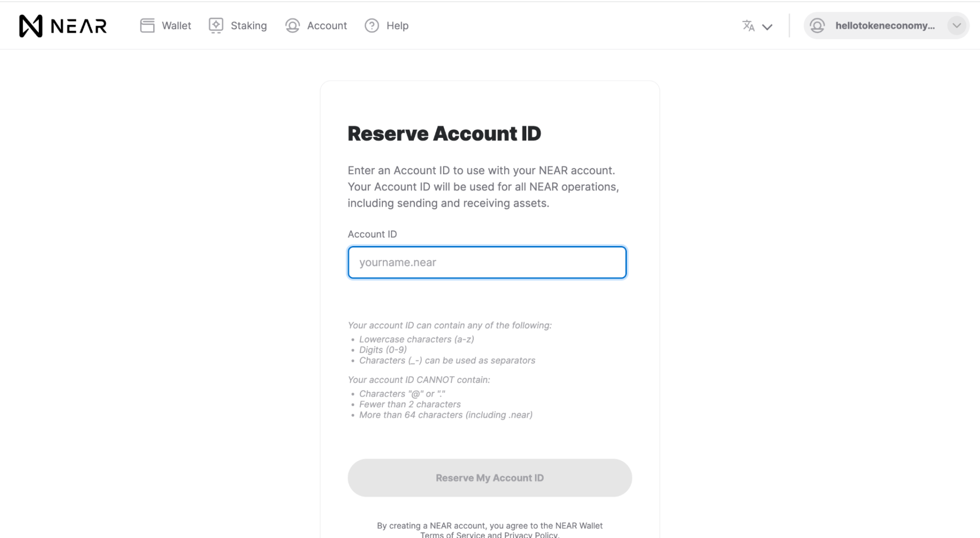
Task: Open the Privacy Policy link
Action: point(531,535)
